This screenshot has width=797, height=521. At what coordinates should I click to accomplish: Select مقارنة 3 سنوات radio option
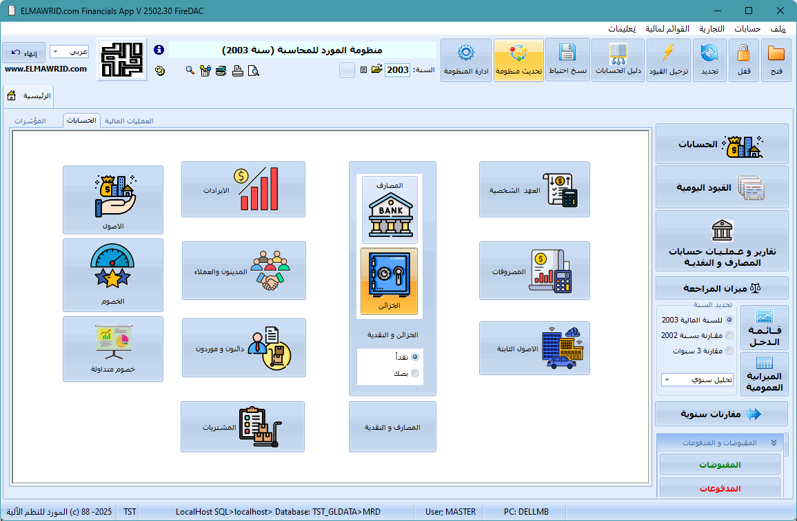[729, 351]
